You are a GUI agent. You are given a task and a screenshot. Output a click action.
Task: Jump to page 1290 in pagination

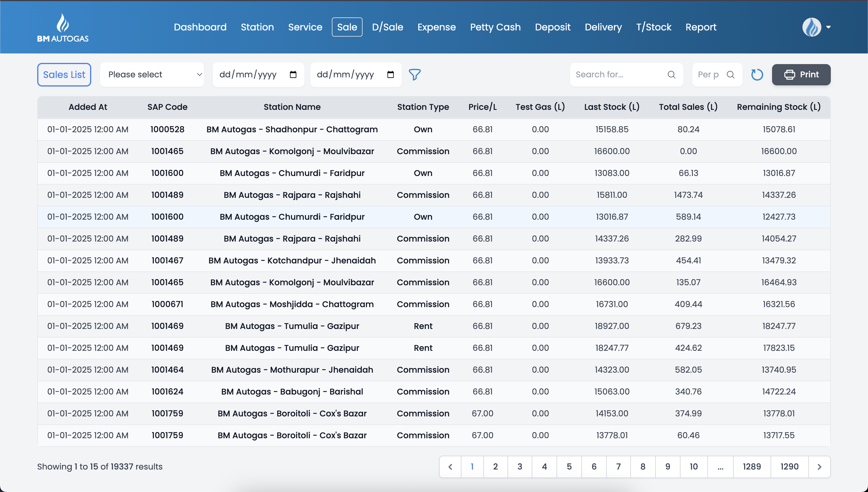click(x=789, y=467)
